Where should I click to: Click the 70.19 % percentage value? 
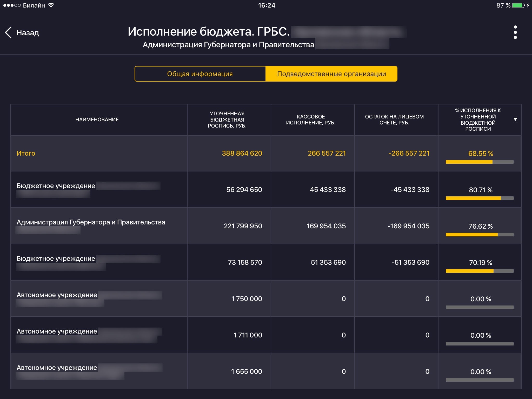(x=481, y=263)
